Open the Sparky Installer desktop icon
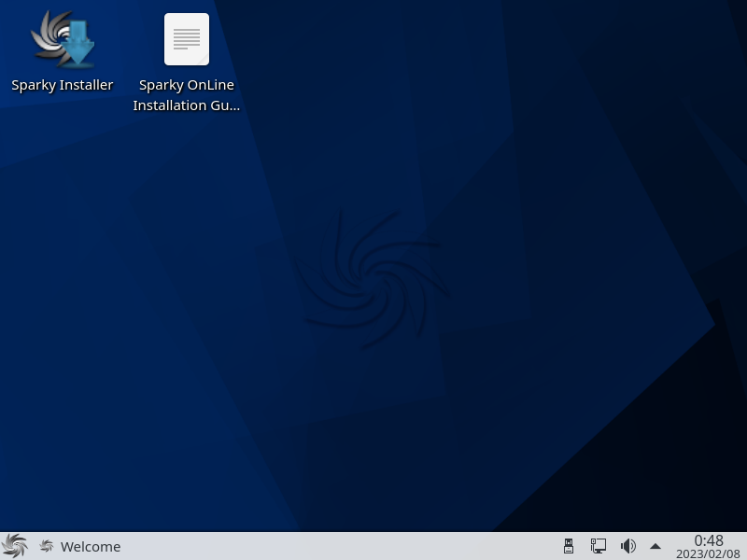 tap(63, 38)
